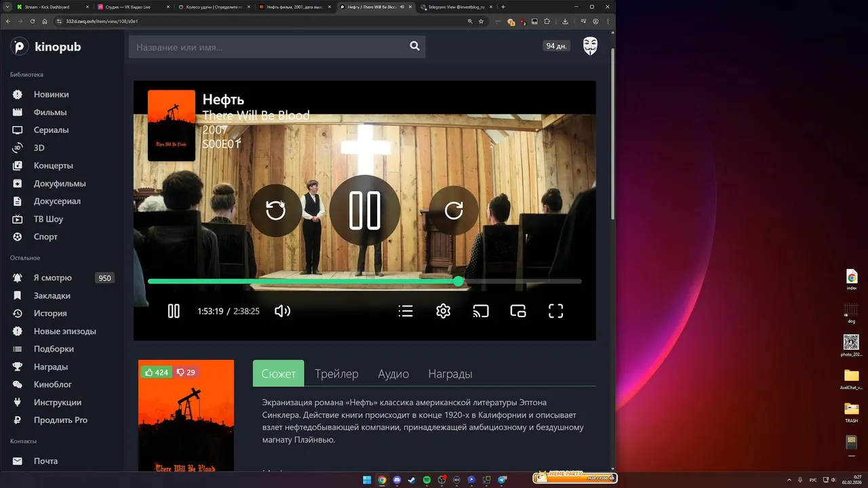
Task: Click the thumbs-down 29 dislike button
Action: tap(186, 372)
